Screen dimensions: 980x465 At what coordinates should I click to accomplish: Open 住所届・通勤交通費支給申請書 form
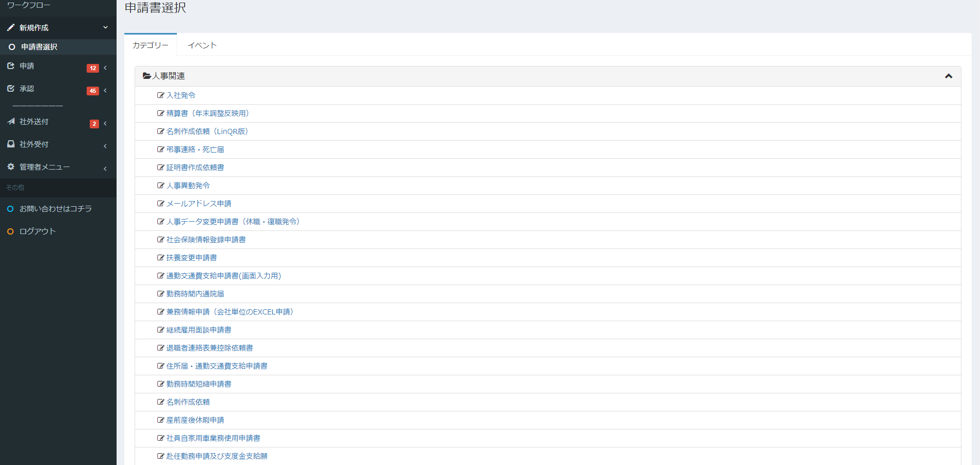[x=217, y=366]
